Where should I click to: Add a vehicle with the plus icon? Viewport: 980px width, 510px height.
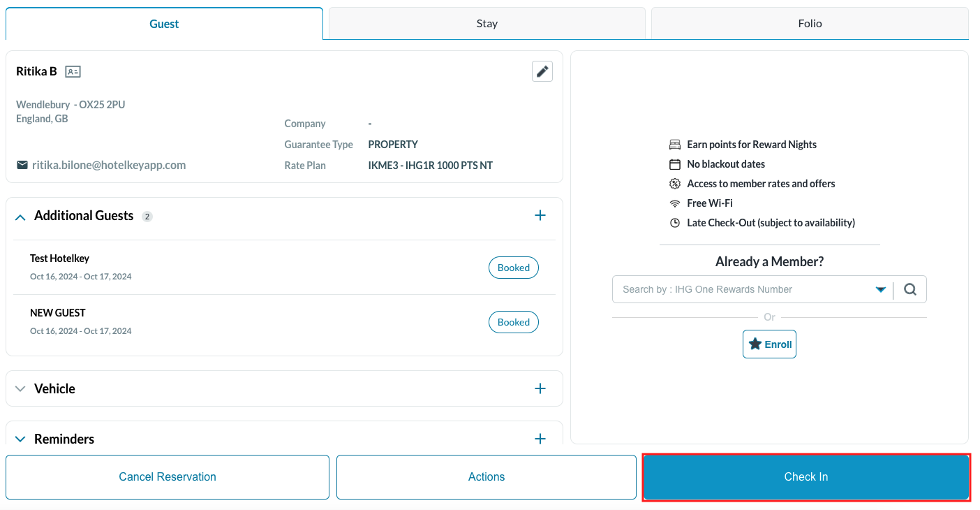pyautogui.click(x=540, y=388)
